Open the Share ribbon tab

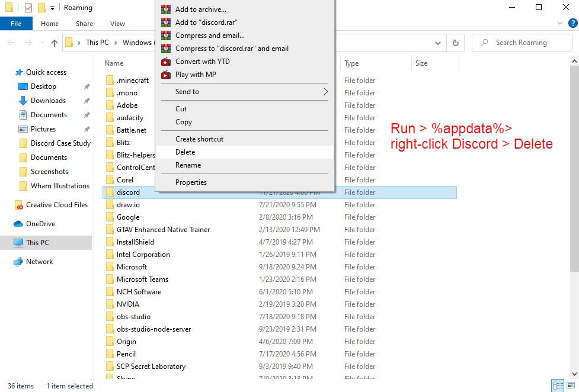pos(84,24)
